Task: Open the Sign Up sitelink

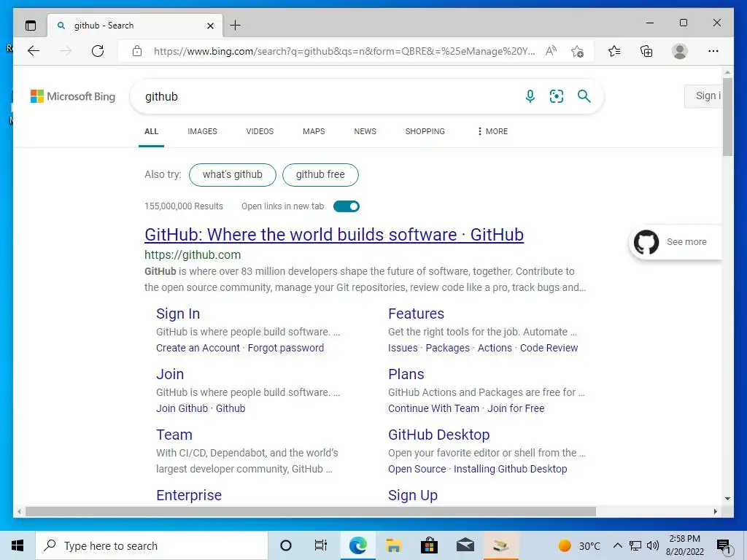Action: point(413,495)
